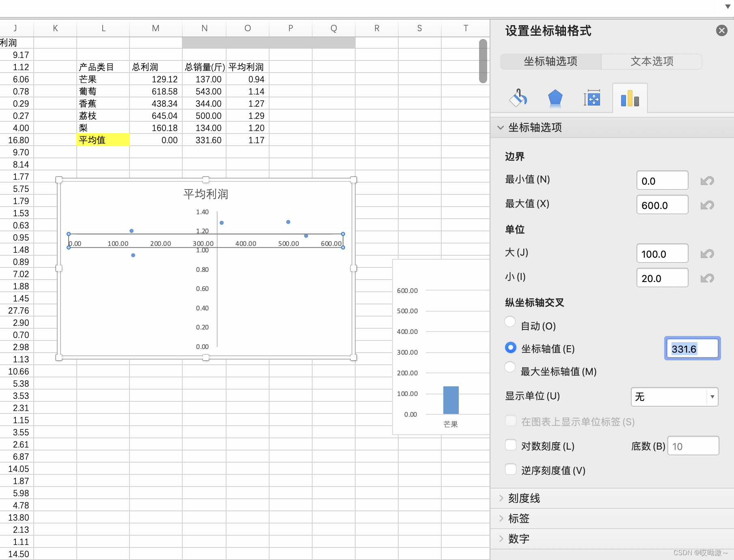Select column M header

156,28
